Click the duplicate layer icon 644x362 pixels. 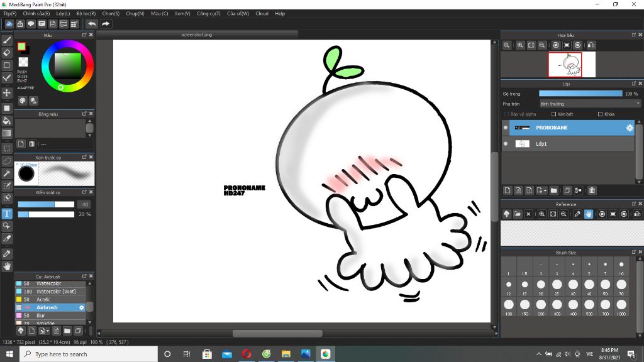[x=567, y=190]
